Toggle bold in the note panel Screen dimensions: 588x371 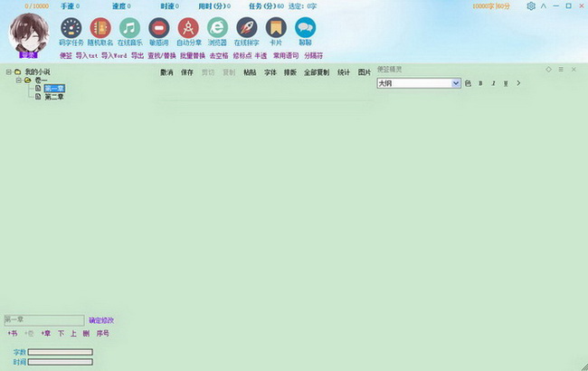tap(480, 83)
